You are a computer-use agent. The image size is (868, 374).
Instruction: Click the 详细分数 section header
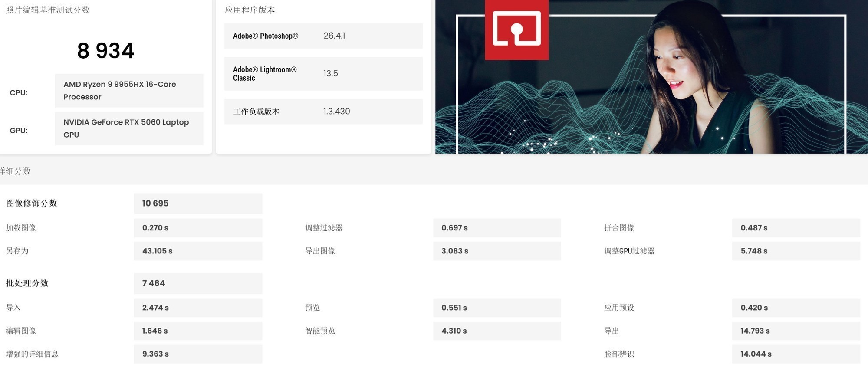[16, 171]
